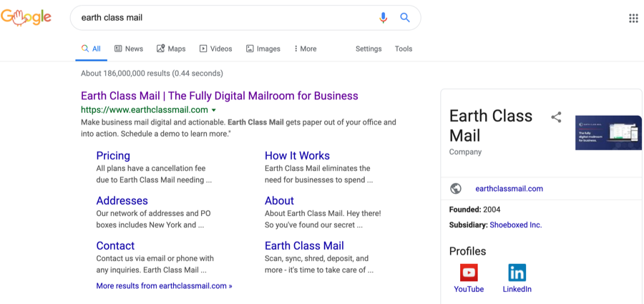Open the Videos search tab

pos(215,49)
